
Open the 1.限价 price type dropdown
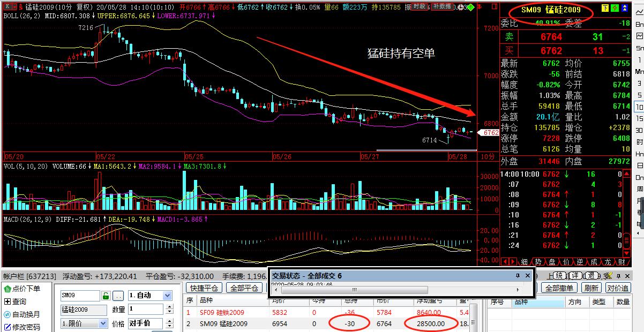[103, 323]
